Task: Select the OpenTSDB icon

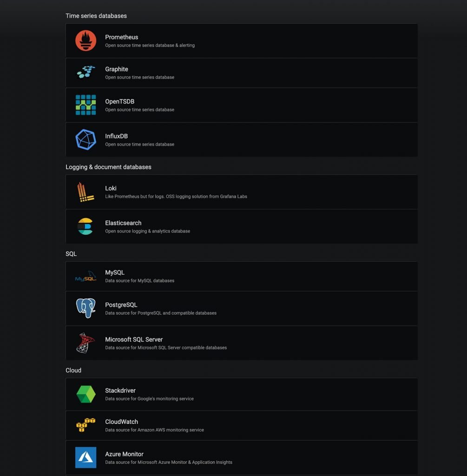Action: pos(86,105)
